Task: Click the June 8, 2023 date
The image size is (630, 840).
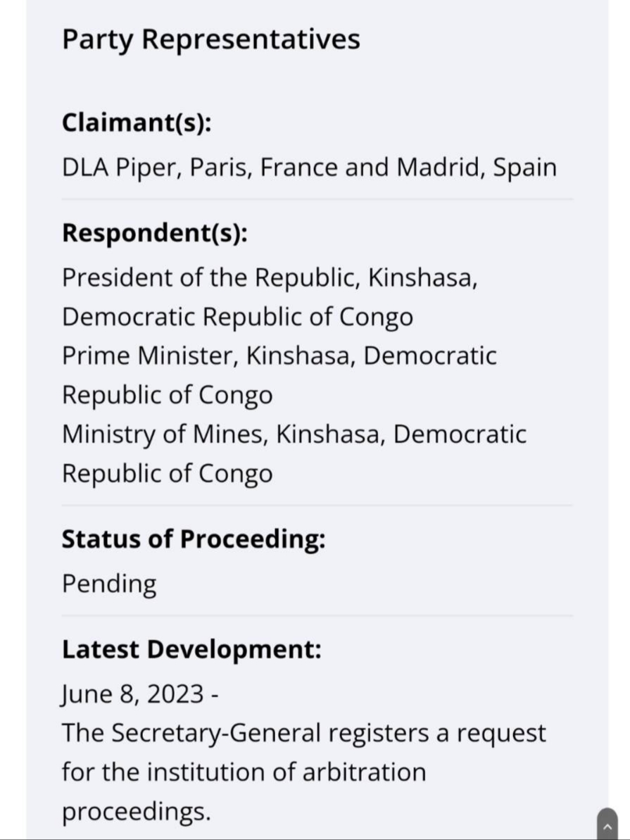Action: (x=133, y=694)
